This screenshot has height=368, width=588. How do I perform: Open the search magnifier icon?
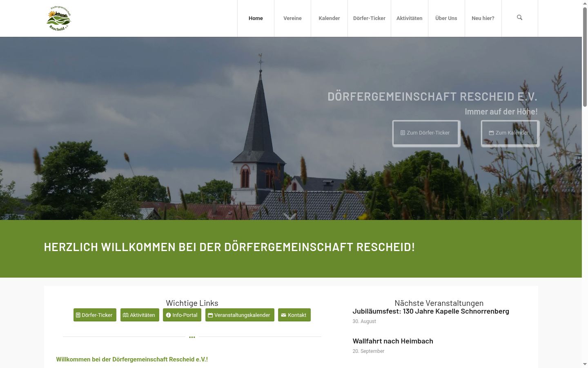click(x=519, y=18)
